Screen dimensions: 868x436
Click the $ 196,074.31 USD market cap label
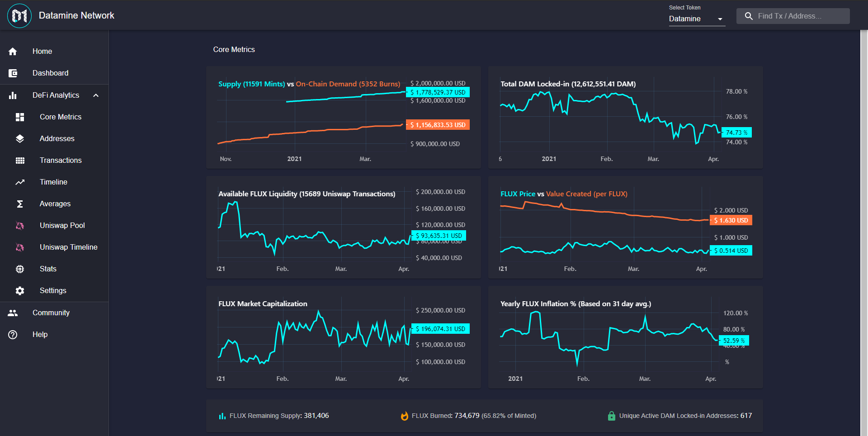coord(440,329)
